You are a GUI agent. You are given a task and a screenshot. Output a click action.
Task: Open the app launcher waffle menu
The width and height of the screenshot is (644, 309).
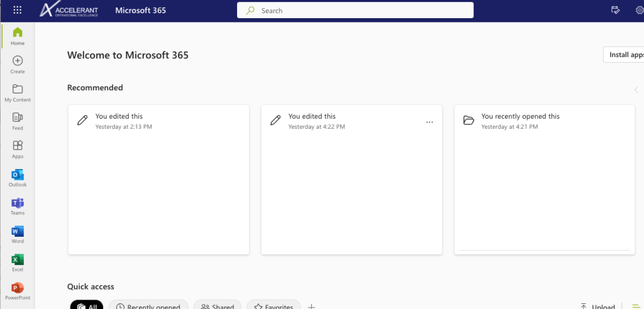click(x=17, y=10)
